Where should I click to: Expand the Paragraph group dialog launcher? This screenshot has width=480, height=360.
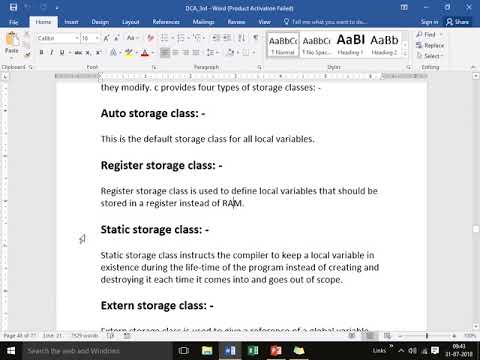pos(259,67)
